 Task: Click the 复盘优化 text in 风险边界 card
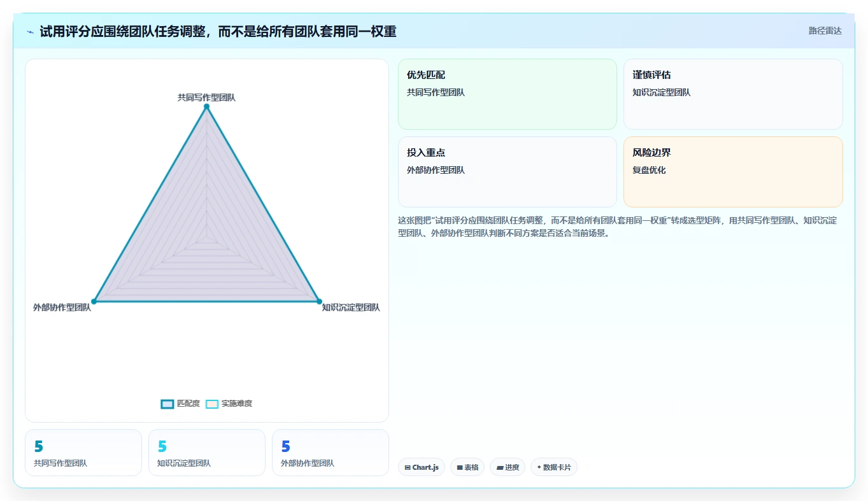[649, 170]
